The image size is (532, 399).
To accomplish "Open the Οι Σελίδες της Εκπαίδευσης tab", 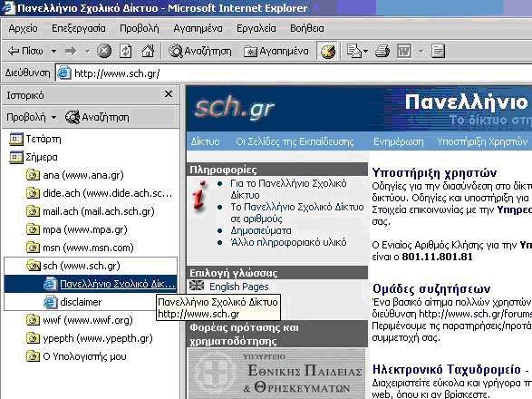I will pos(295,141).
